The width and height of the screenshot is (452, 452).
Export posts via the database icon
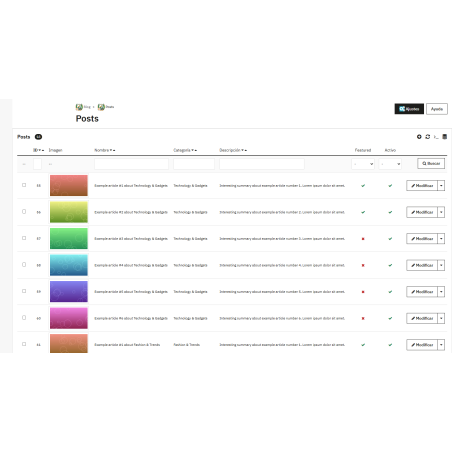click(444, 137)
